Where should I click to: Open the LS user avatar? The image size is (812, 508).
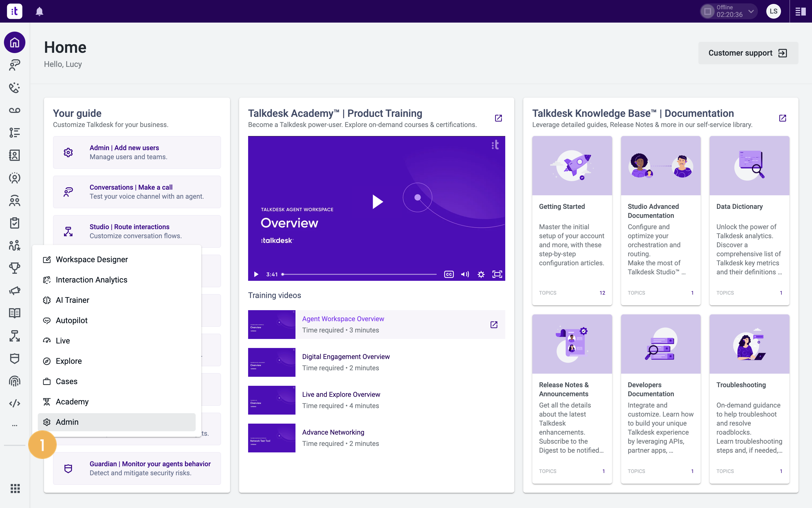tap(773, 11)
